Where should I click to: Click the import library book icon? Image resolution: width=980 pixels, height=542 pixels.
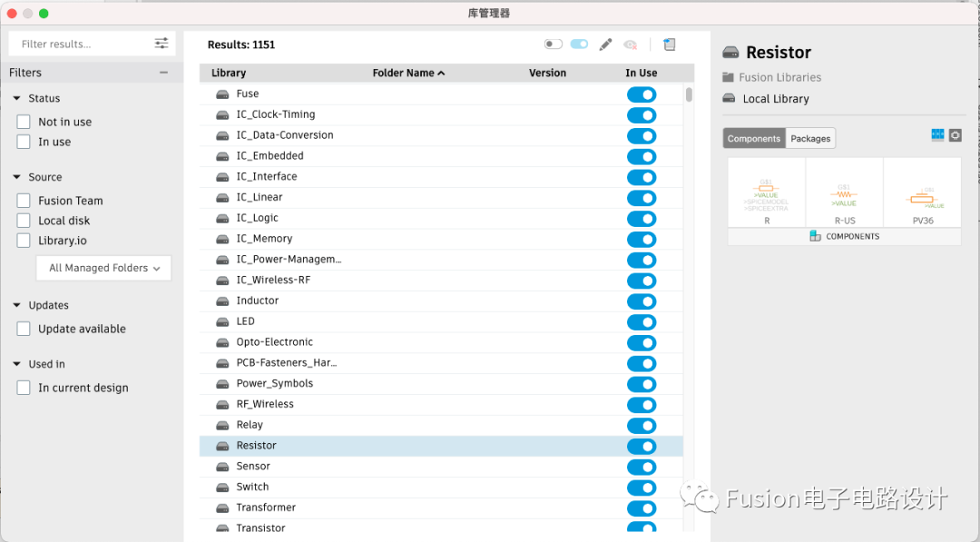(670, 44)
